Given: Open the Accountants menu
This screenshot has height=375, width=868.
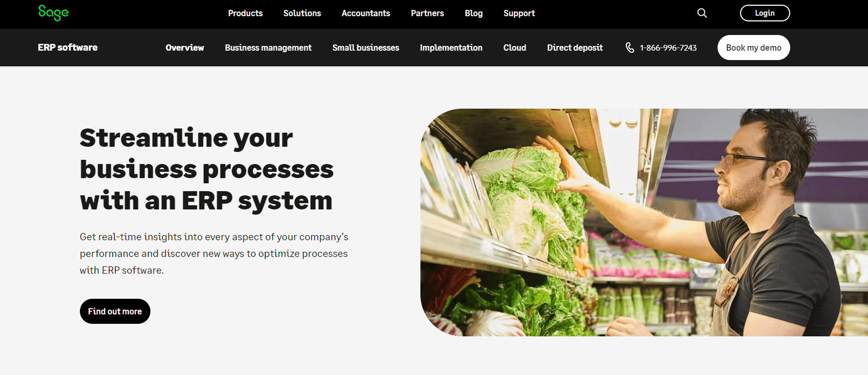Looking at the screenshot, I should (x=366, y=13).
